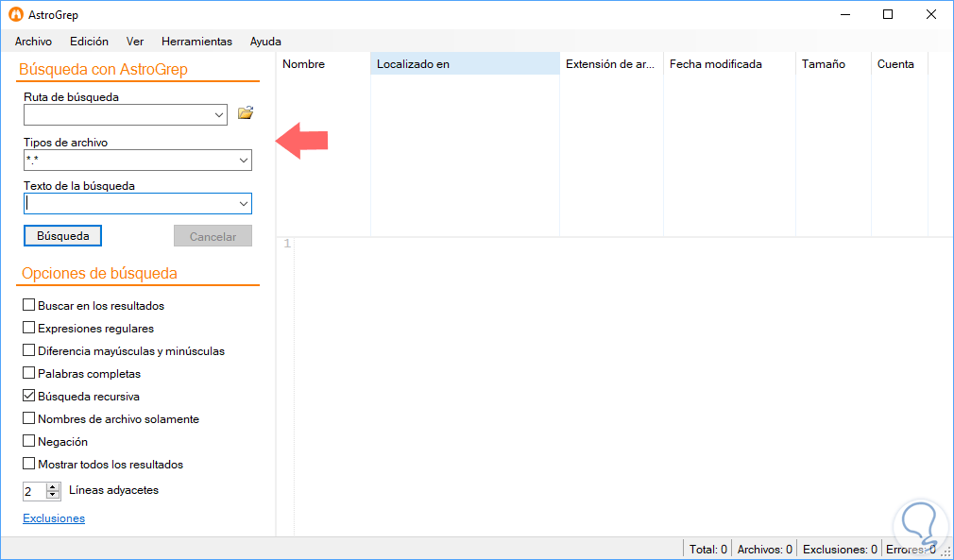Click the AstroGrep title bar logo

[x=16, y=14]
